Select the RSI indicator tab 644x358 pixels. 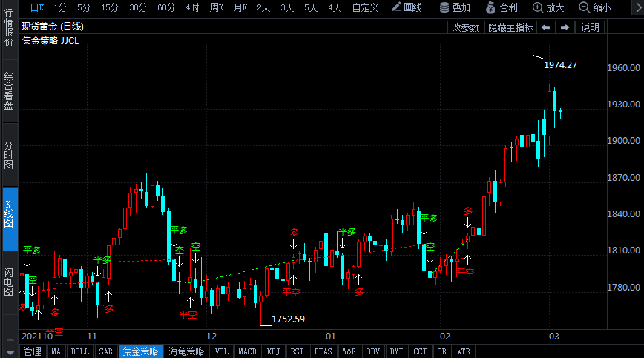pos(297,352)
